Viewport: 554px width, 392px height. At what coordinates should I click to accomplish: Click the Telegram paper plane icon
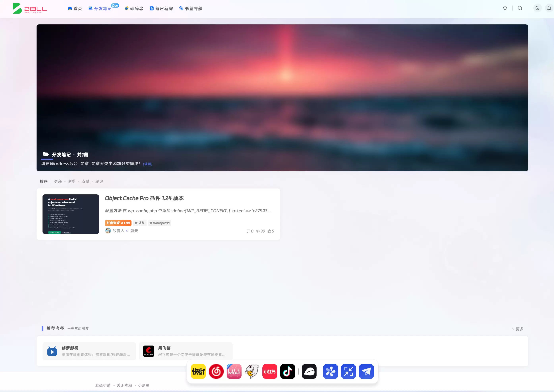(366, 371)
